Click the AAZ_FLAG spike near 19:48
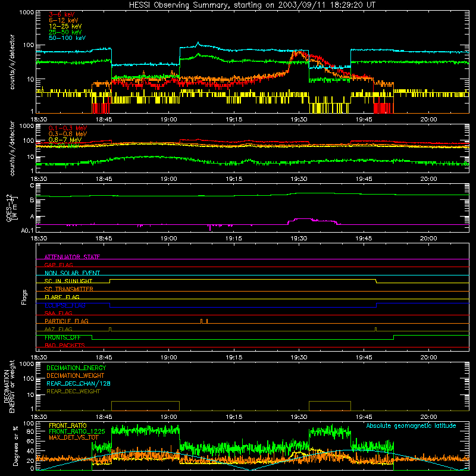The height and width of the screenshot is (476, 476). [x=376, y=329]
